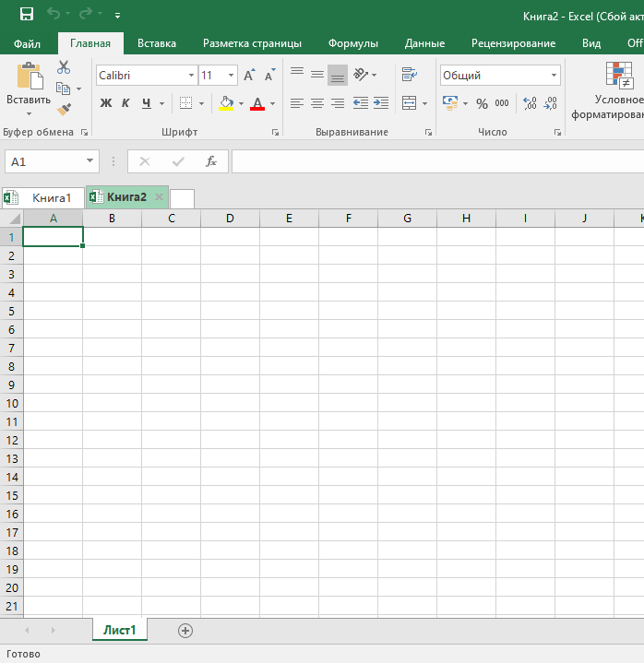The width and height of the screenshot is (644, 663).
Task: Expand the Общий number format dropdown
Action: click(x=554, y=76)
